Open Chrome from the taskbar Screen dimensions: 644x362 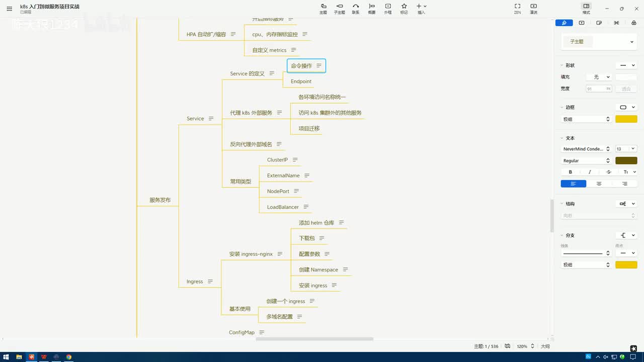[x=69, y=357]
